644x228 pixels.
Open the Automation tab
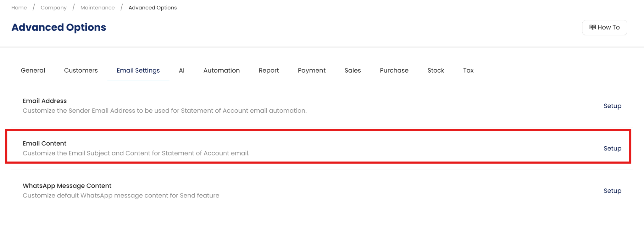(x=221, y=70)
